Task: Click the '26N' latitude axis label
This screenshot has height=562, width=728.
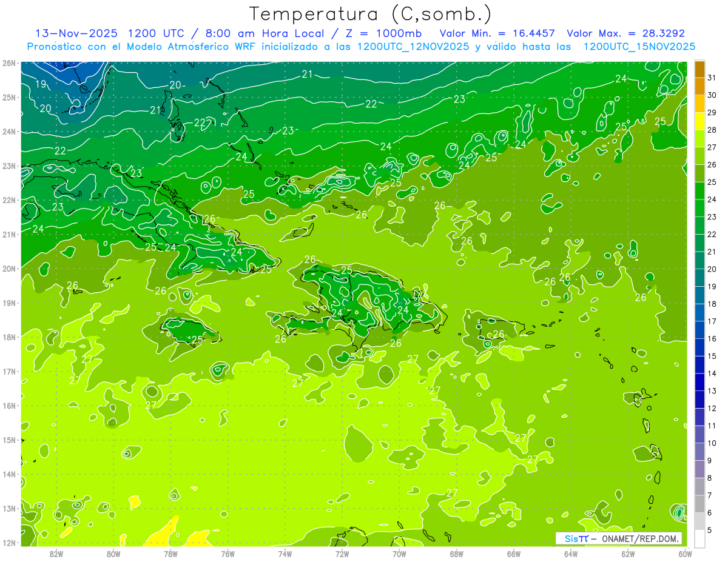Action: tap(9, 63)
